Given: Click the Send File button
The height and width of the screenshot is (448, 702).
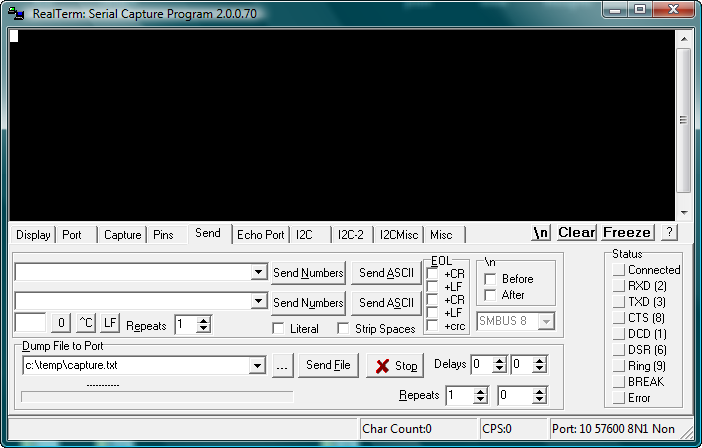Looking at the screenshot, I should tap(328, 366).
